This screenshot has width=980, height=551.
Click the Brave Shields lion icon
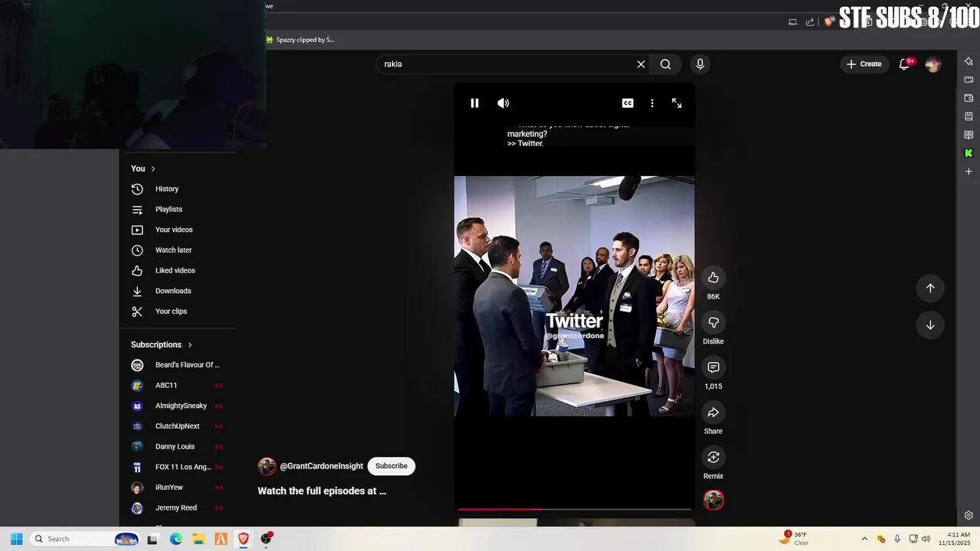coord(828,22)
